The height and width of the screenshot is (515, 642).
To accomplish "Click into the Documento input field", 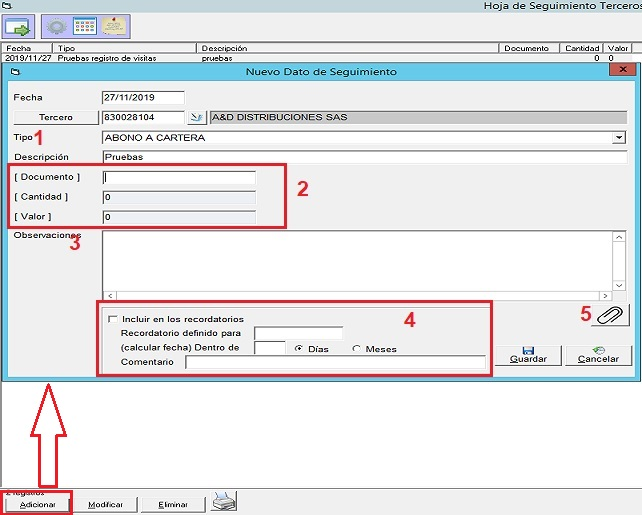I will click(179, 178).
